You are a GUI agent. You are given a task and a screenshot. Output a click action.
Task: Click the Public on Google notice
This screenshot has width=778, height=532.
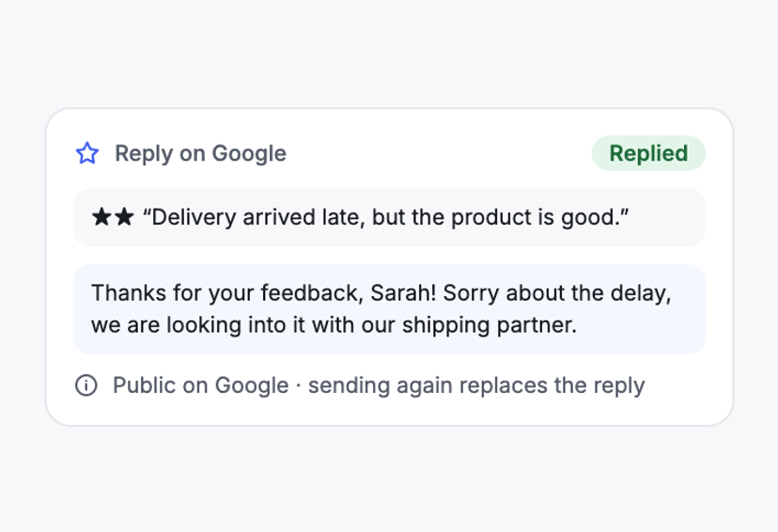(x=200, y=385)
